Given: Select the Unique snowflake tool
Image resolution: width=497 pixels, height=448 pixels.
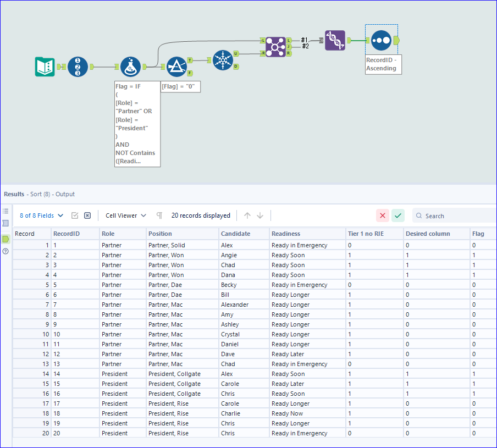Looking at the screenshot, I should [223, 60].
